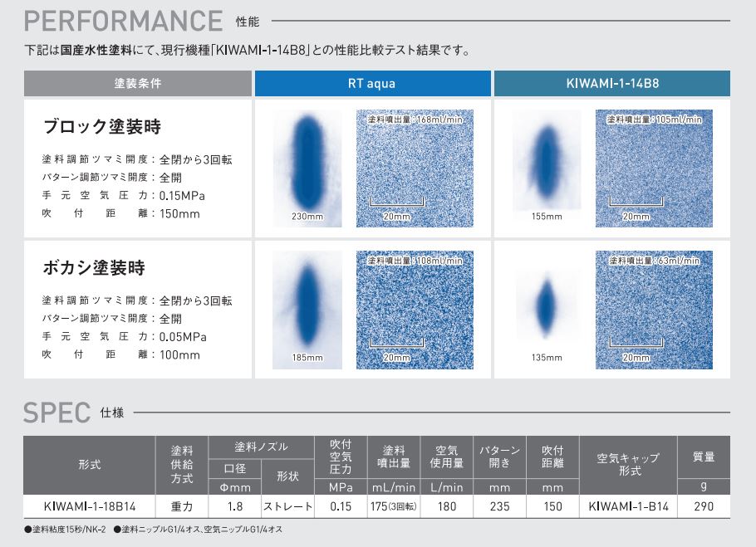Select the 塗料噴出量 108ml/min caption
This screenshot has width=756, height=547.
pos(415,261)
